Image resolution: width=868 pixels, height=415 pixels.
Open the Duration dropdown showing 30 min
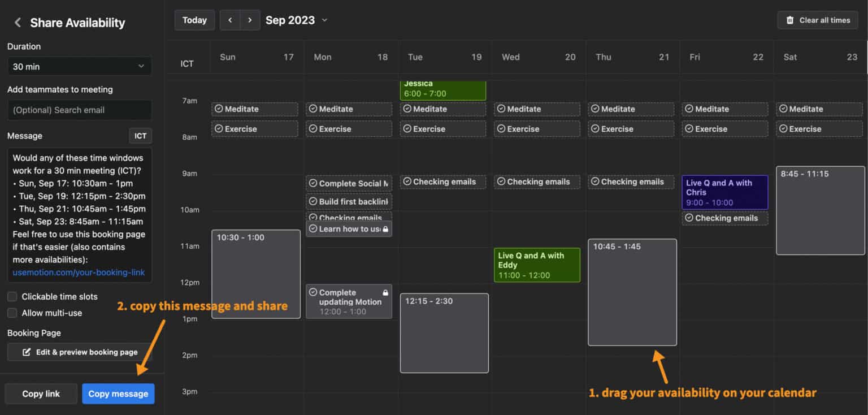[x=79, y=66]
